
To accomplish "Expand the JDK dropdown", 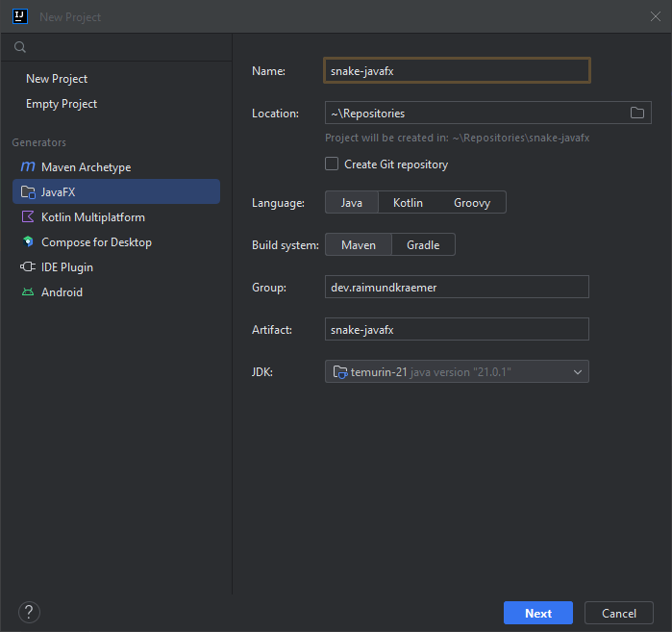I will [578, 372].
